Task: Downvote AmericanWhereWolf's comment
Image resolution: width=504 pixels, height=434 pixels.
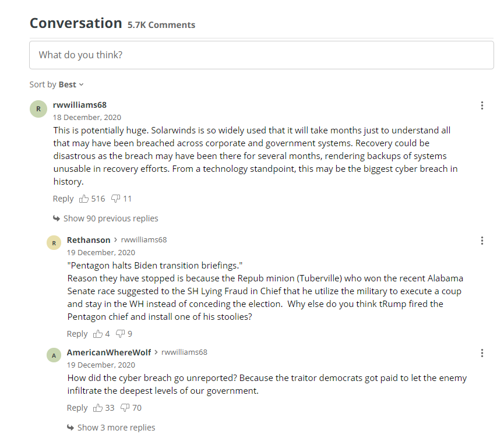Action: coord(125,408)
